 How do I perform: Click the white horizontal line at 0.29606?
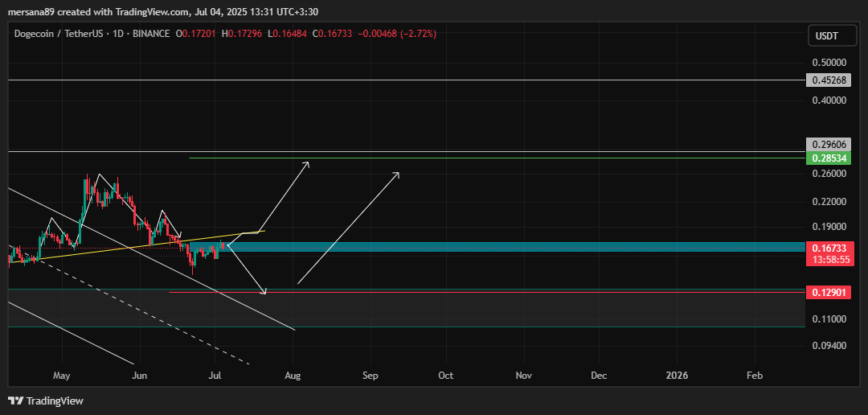point(407,151)
